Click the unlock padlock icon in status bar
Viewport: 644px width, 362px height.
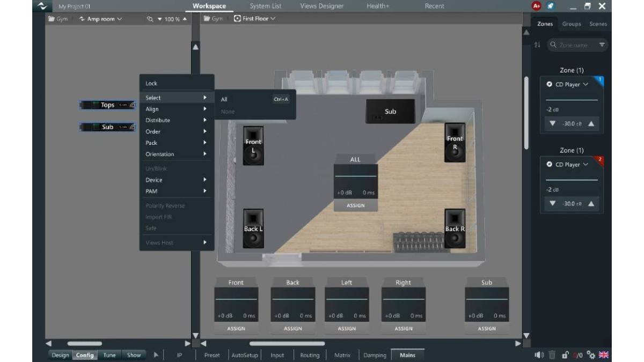[x=565, y=354]
